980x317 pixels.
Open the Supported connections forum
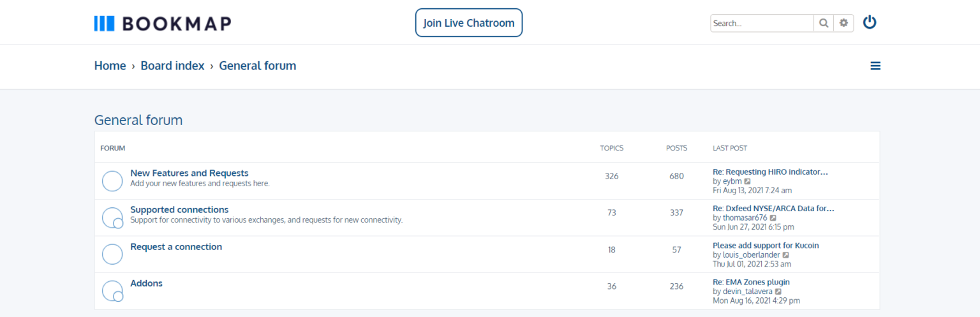pyautogui.click(x=179, y=210)
